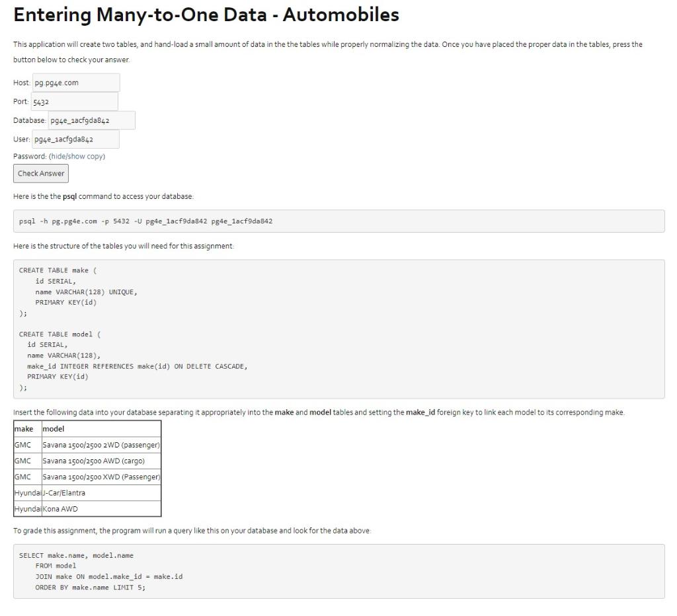Select the psql command code block
Screen dimensions: 677x616
[x=338, y=220]
